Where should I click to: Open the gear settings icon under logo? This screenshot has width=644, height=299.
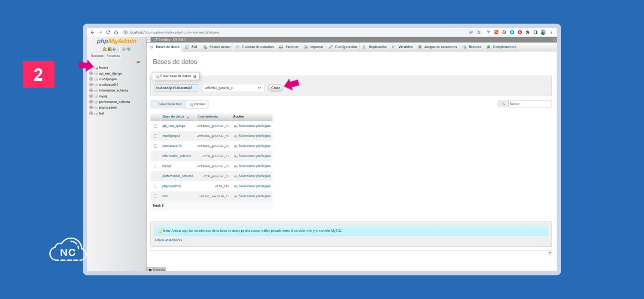[x=124, y=49]
